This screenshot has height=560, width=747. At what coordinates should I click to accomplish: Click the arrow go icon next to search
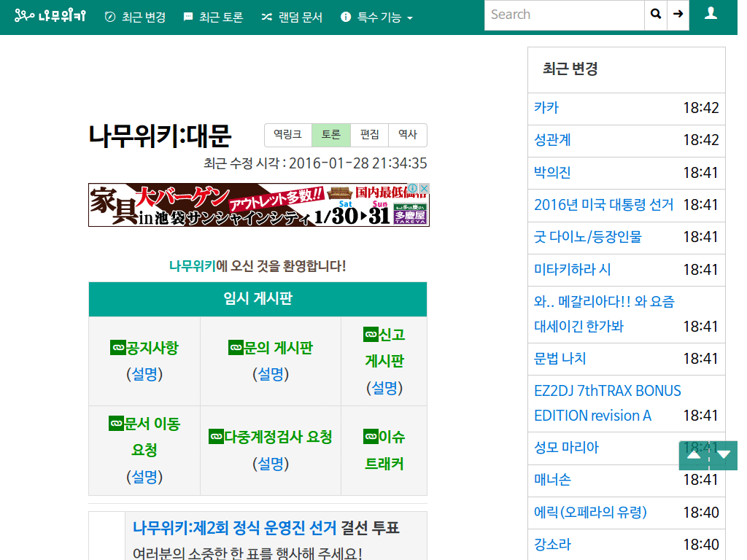(x=678, y=15)
